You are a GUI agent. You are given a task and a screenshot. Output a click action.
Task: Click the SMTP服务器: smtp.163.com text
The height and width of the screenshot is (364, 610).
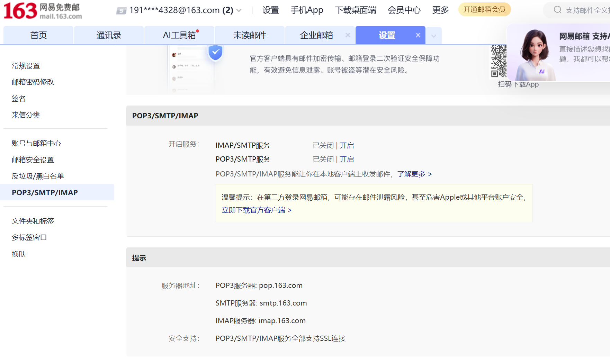click(x=261, y=303)
